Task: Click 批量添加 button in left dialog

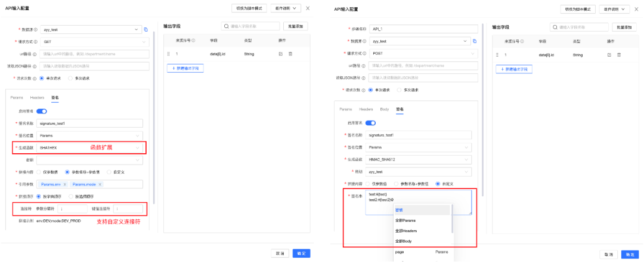Action: (x=295, y=26)
